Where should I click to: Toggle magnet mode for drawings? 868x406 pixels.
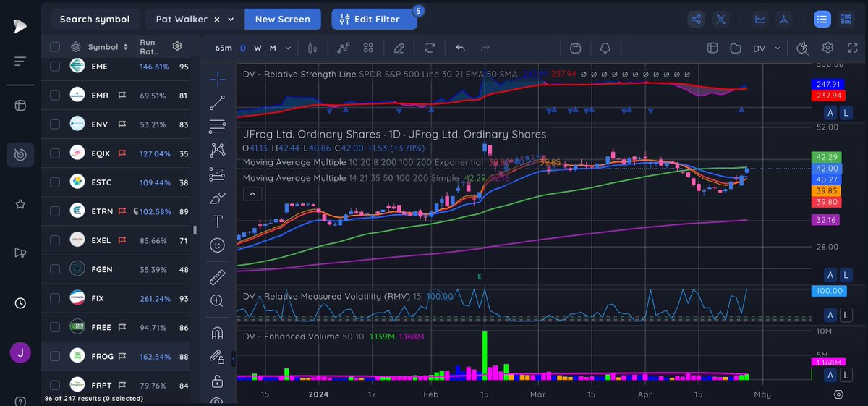[217, 333]
